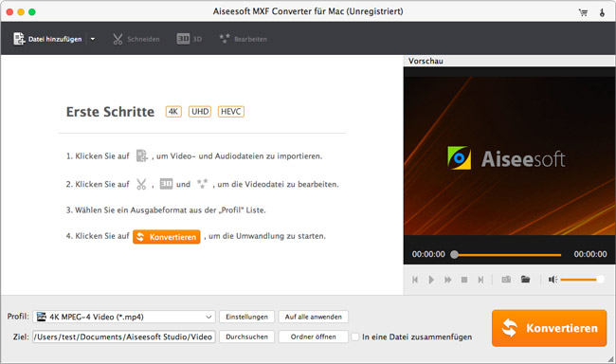Viewport: 616px width, 364px height.
Task: Select the Schneiden scissors tool
Action: coord(136,39)
